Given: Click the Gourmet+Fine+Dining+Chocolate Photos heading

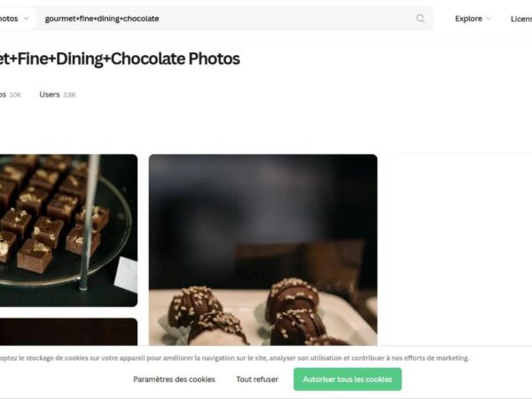Looking at the screenshot, I should click(120, 59).
